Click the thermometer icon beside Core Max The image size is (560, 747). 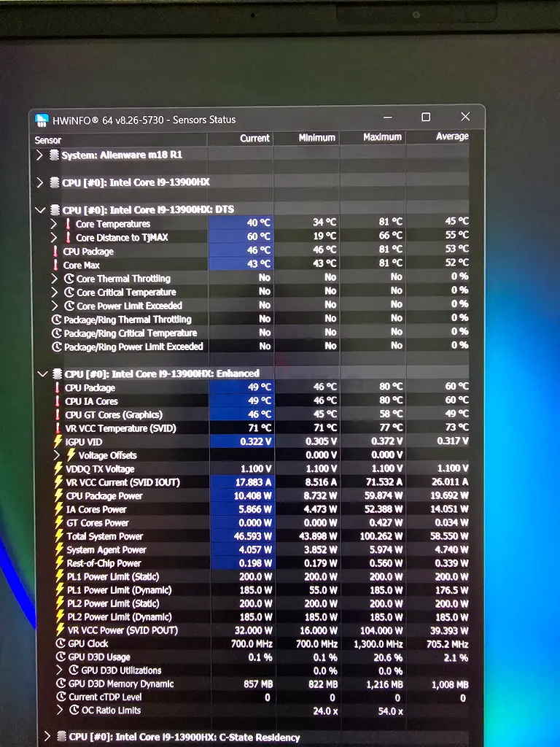(55, 265)
